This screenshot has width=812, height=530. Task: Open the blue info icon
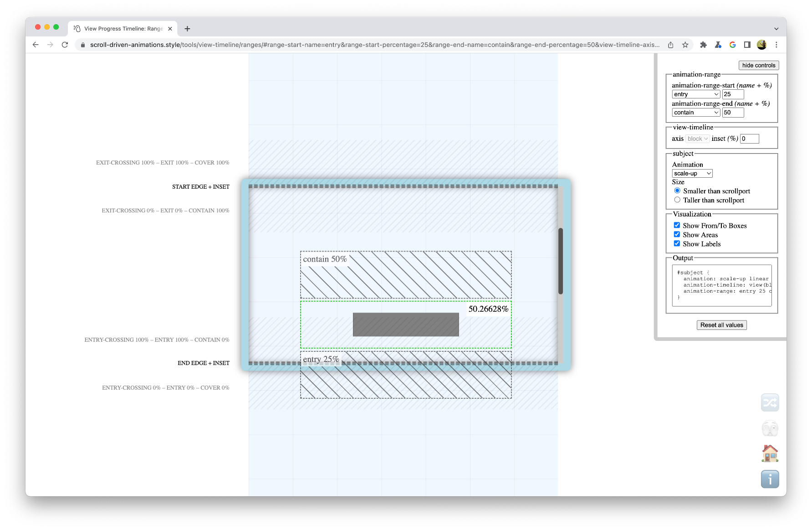coord(770,479)
